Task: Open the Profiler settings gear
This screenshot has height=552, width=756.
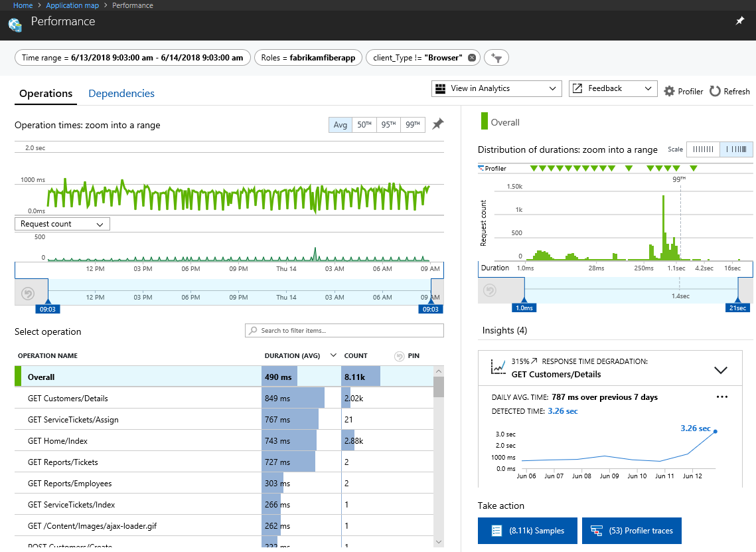Action: [x=669, y=92]
